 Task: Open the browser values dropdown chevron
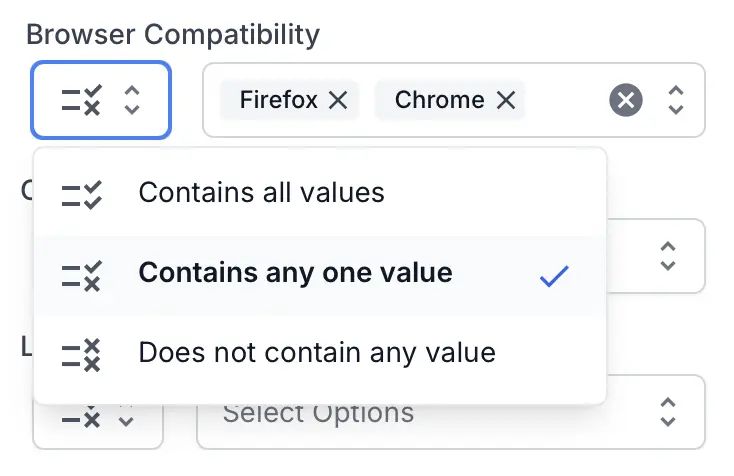point(676,100)
